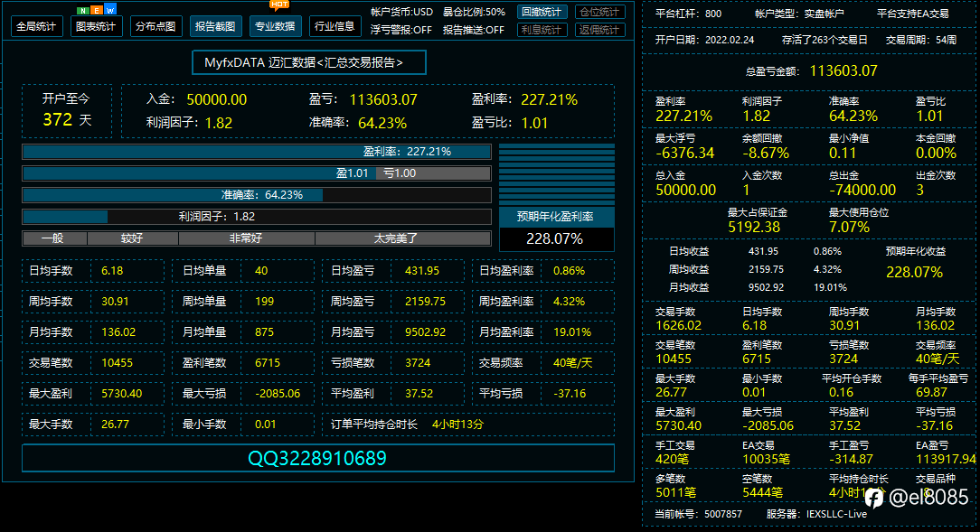Click the 总盈亏金额 label
980x532 pixels.
pos(772,72)
